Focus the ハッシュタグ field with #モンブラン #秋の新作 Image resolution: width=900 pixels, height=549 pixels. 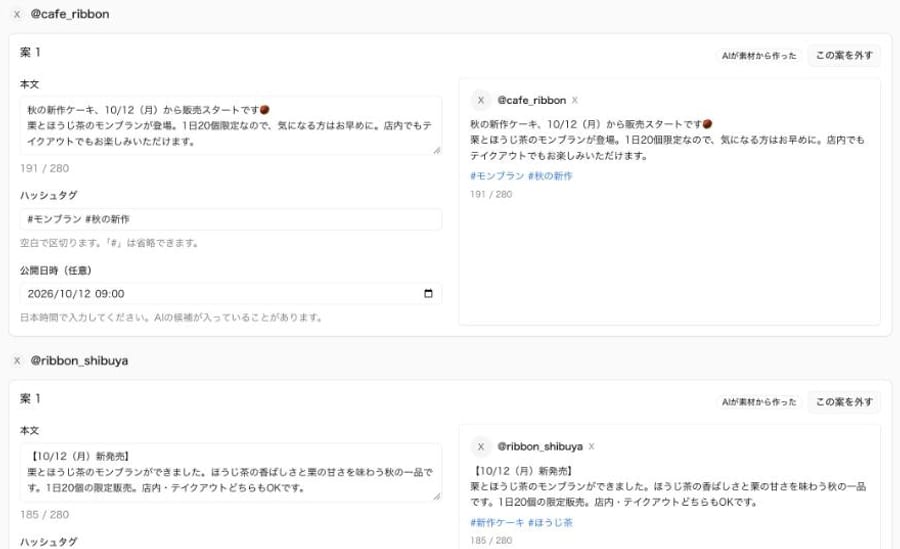[x=231, y=219]
